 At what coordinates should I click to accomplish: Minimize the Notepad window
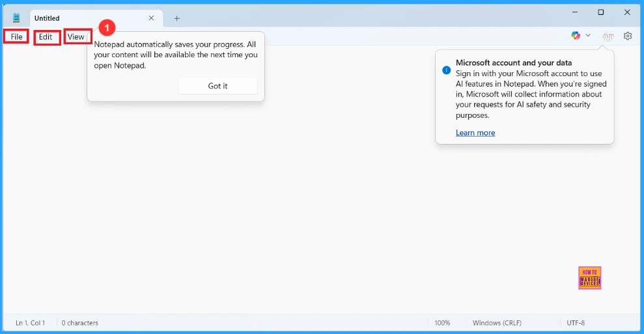(575, 12)
